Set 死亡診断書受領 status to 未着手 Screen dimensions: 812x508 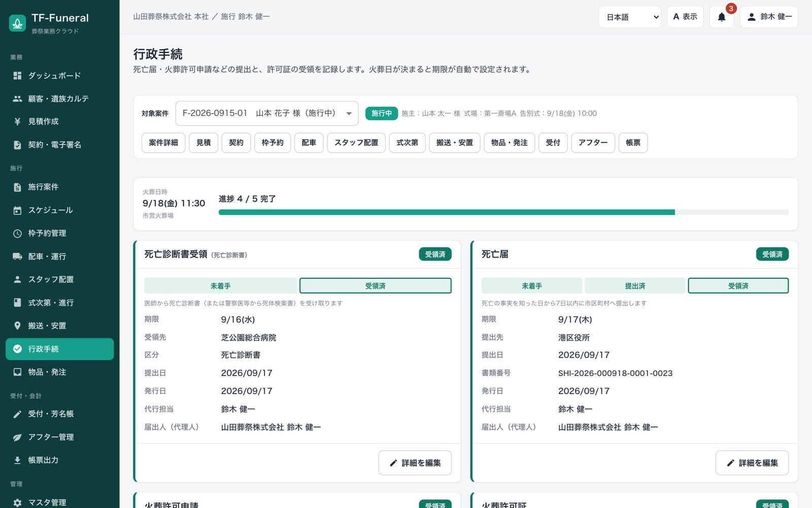(x=220, y=286)
